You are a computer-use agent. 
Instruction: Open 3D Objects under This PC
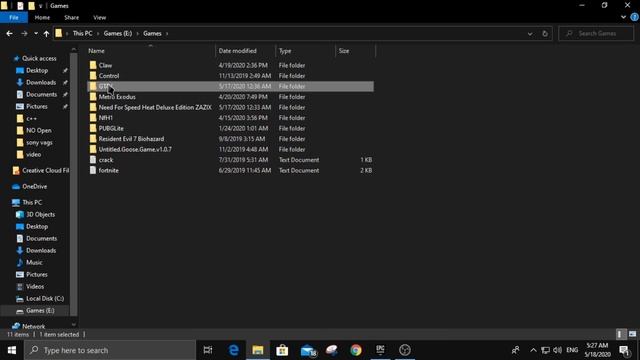[x=40, y=215]
